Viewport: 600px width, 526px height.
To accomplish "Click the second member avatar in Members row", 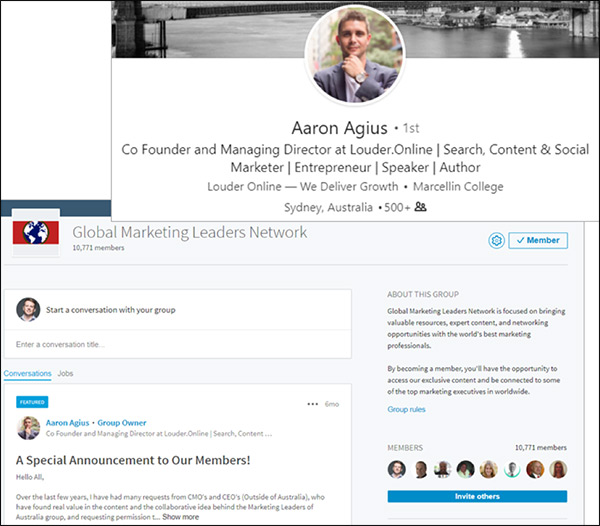I will pyautogui.click(x=421, y=469).
